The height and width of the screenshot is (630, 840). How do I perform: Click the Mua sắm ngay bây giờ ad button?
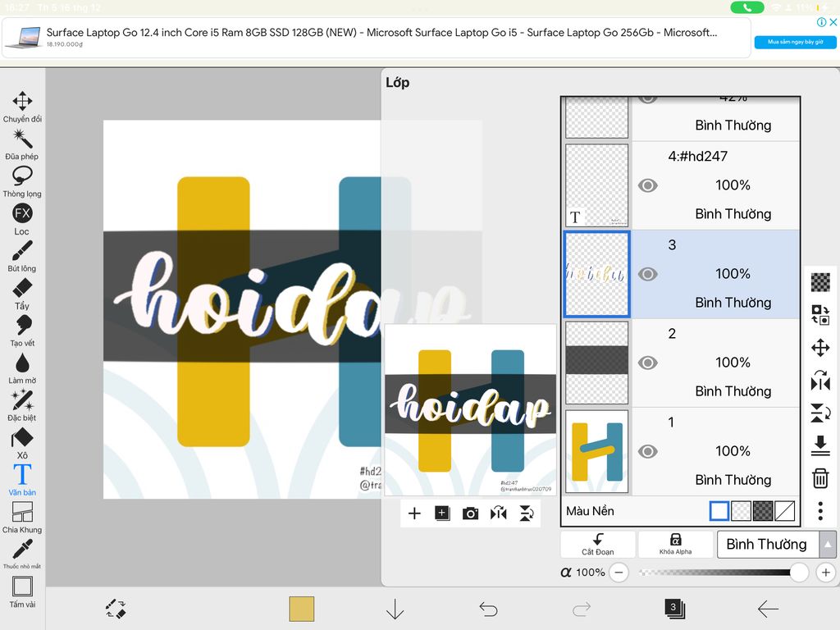795,42
